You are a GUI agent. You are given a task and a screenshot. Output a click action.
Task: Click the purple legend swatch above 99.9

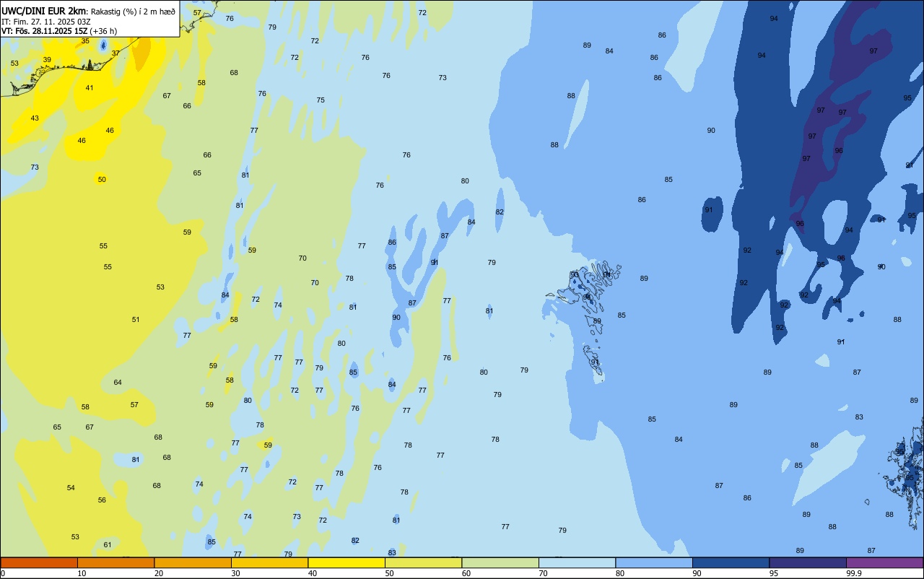[884, 562]
